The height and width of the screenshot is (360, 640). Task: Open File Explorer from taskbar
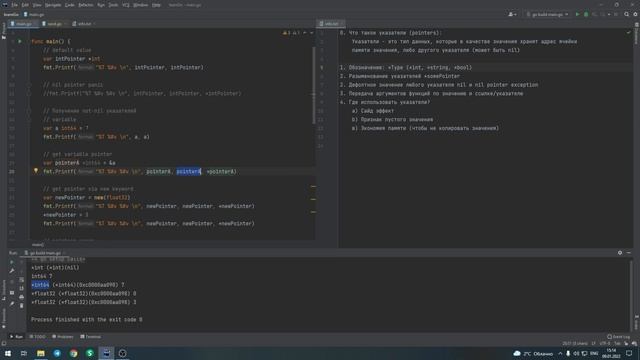(x=41, y=353)
